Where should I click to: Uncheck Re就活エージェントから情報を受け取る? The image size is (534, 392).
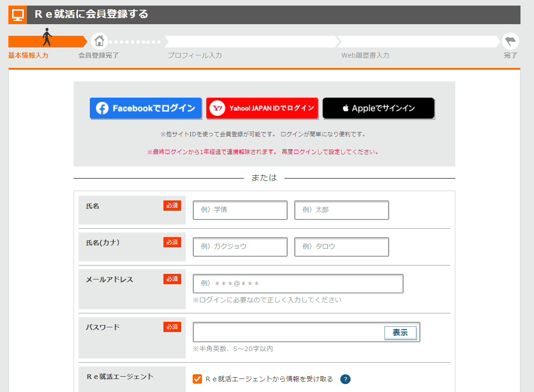point(197,379)
